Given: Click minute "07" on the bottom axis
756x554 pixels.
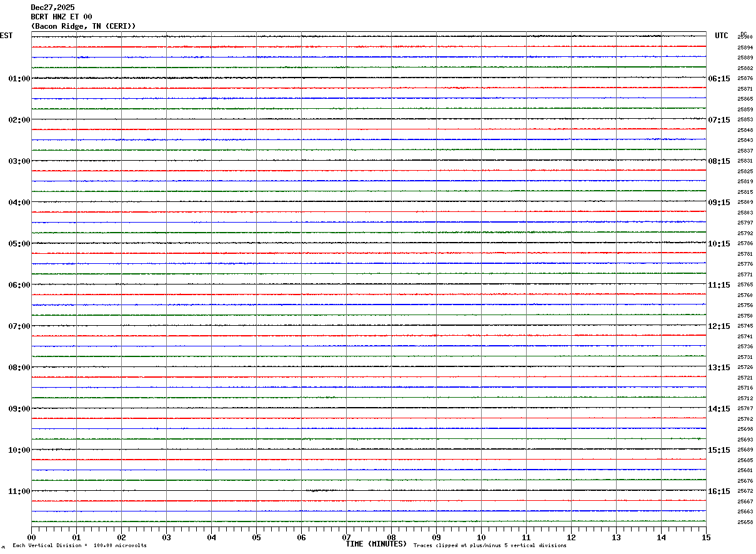Looking at the screenshot, I should pyautogui.click(x=346, y=537).
